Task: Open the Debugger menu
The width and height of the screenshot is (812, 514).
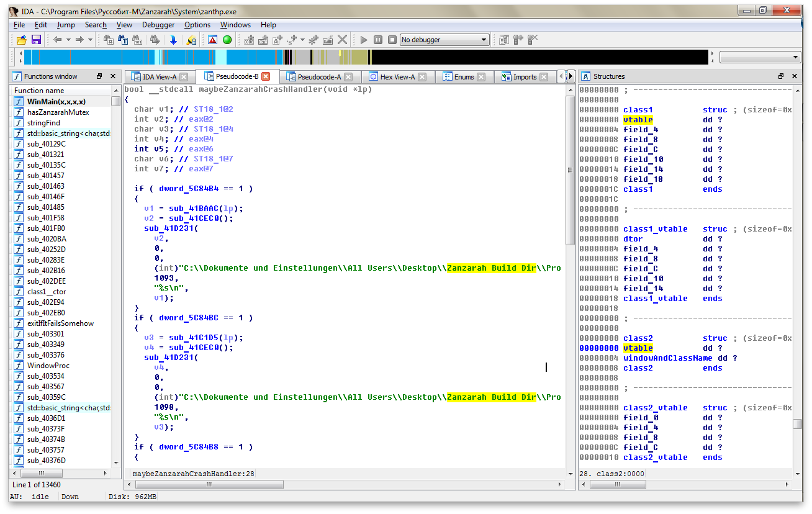Action: [x=158, y=25]
